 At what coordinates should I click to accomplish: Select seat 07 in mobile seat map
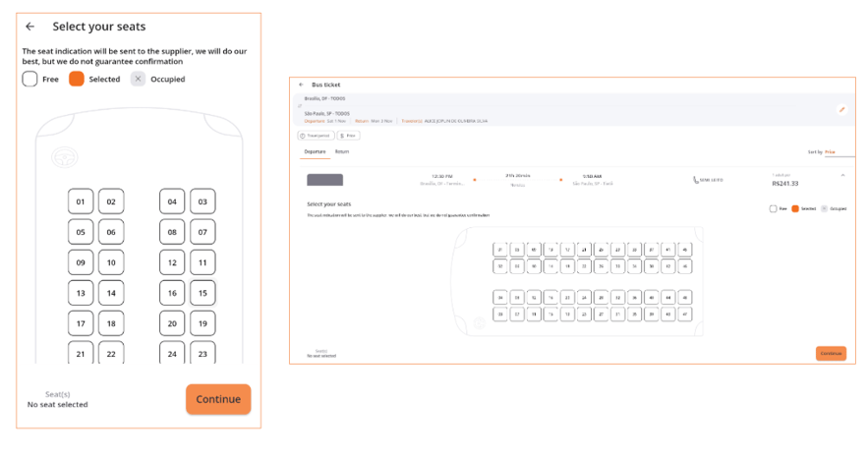click(203, 233)
